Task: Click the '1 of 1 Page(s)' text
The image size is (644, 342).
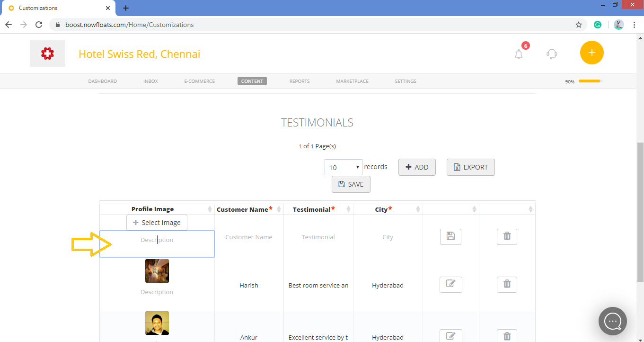Action: (x=317, y=146)
